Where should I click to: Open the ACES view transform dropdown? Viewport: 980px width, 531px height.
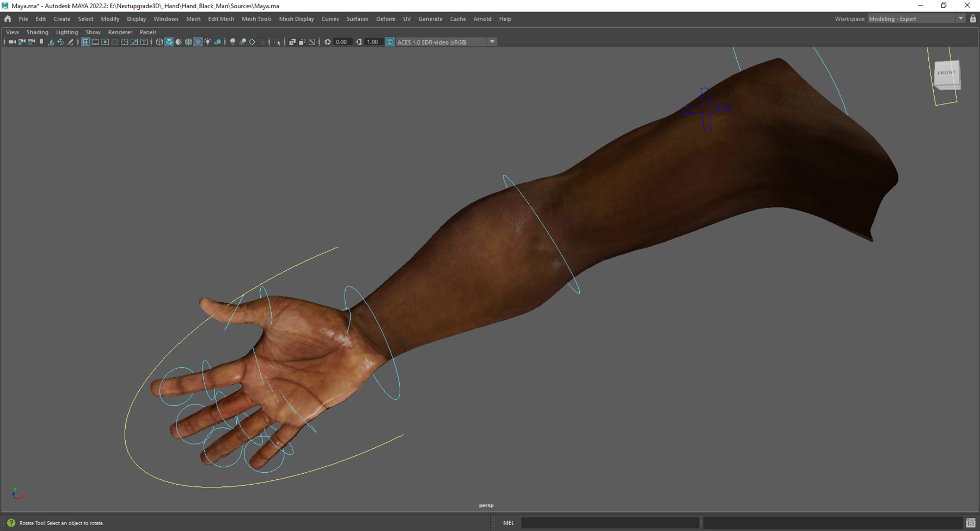(492, 41)
